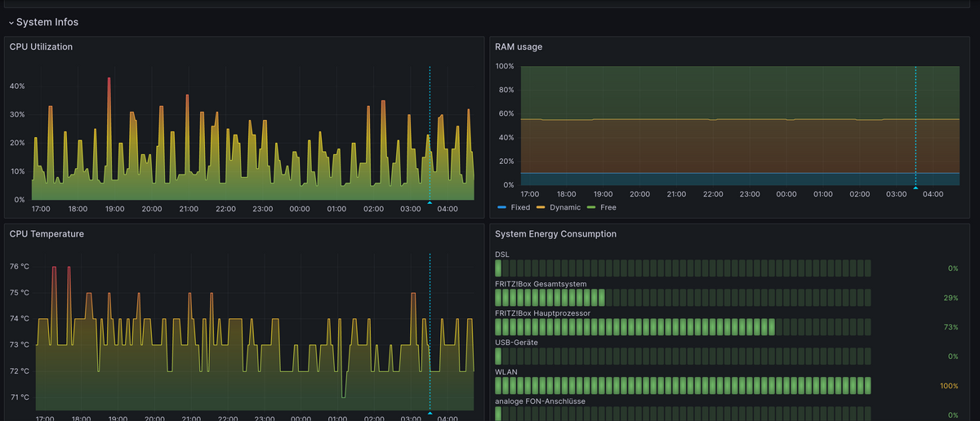Image resolution: width=980 pixels, height=421 pixels.
Task: Click the USB-Geräte label
Action: (x=516, y=343)
